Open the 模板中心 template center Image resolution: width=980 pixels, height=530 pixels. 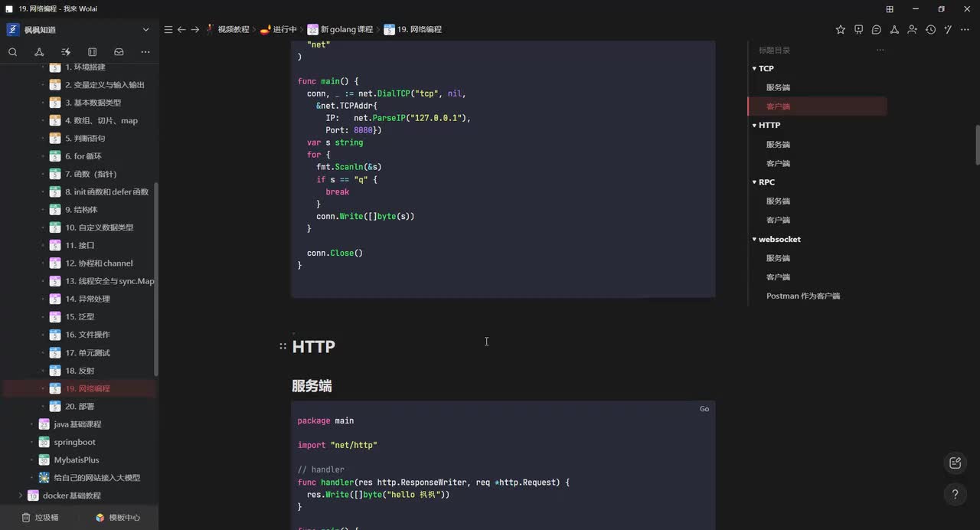coord(118,517)
